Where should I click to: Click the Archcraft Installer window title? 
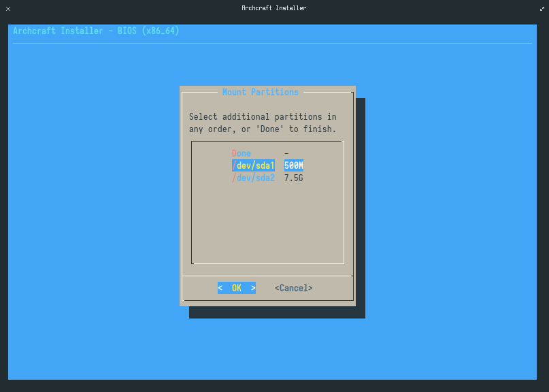[273, 8]
